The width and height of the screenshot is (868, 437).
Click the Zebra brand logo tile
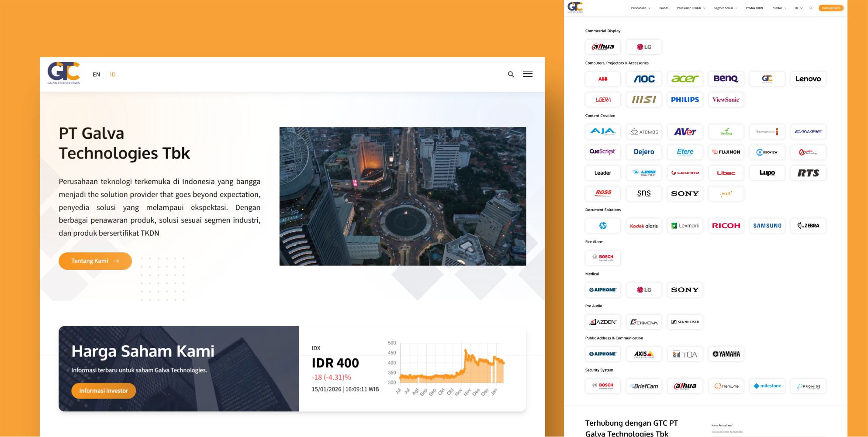(808, 226)
